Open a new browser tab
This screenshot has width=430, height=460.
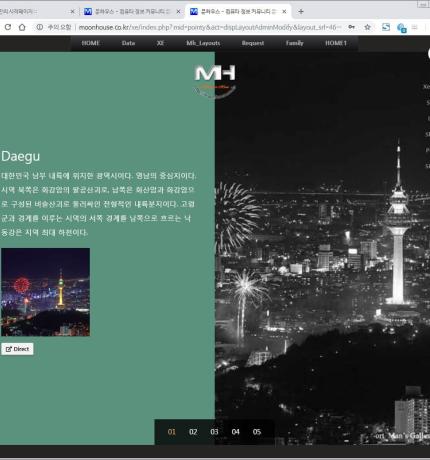coord(301,12)
